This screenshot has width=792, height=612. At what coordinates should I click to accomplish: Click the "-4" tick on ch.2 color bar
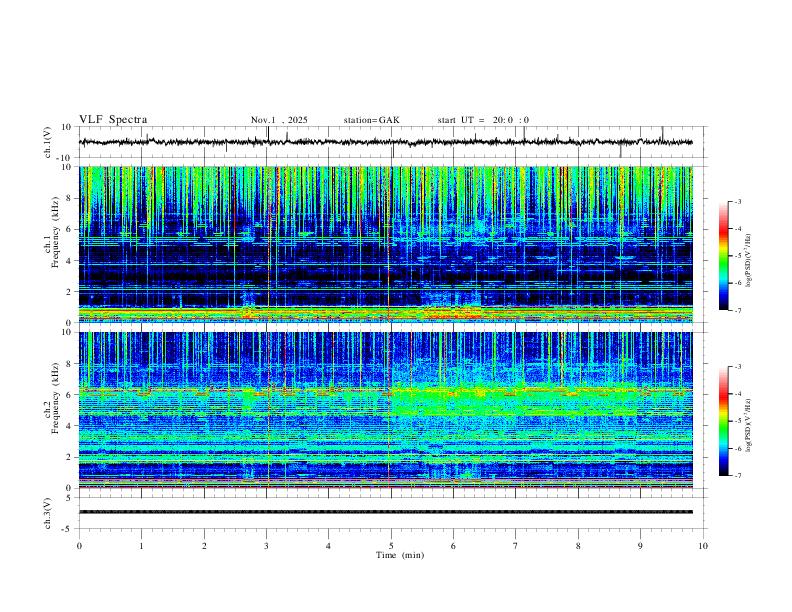(738, 393)
